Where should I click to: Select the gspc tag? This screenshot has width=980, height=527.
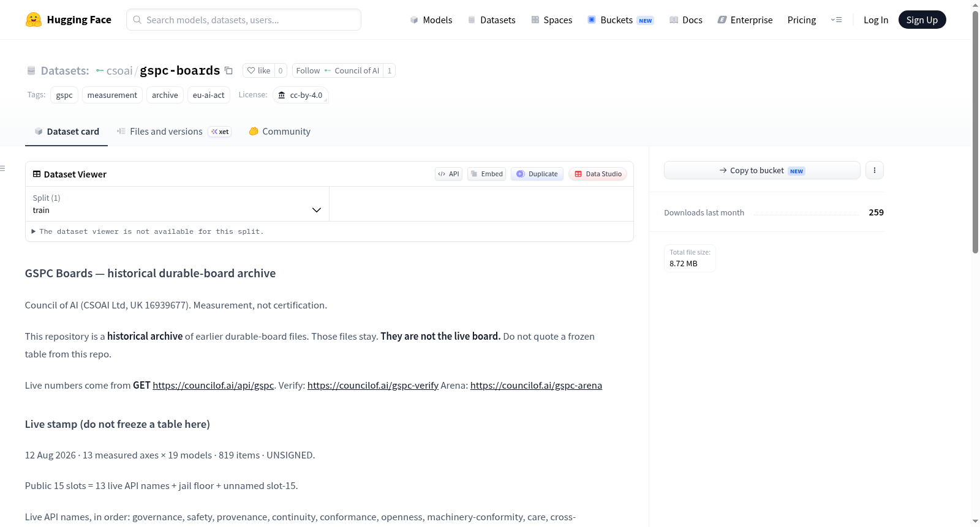[64, 95]
